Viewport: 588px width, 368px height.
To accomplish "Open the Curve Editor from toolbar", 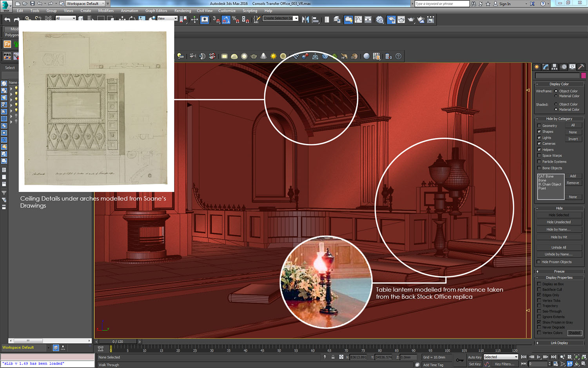I will click(358, 19).
